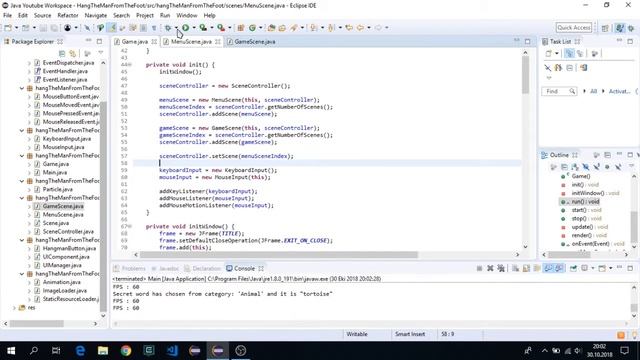Open the Display Selected Console dropdown

click(593, 268)
